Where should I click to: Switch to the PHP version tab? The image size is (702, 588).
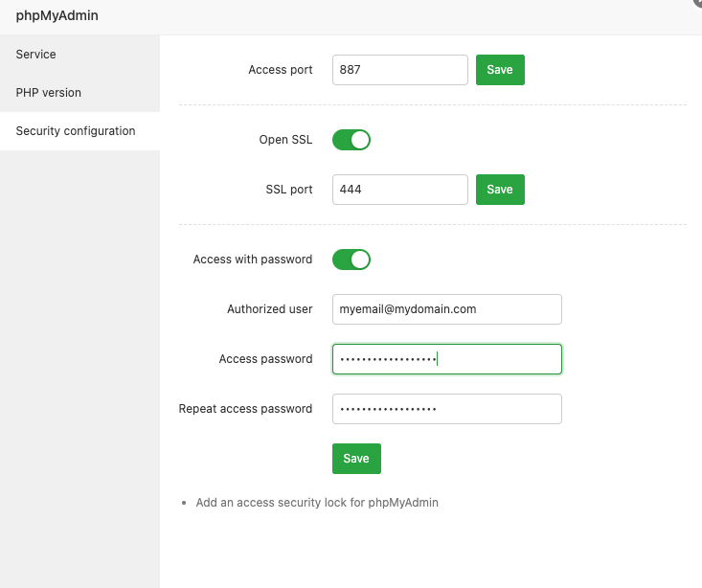pyautogui.click(x=49, y=93)
